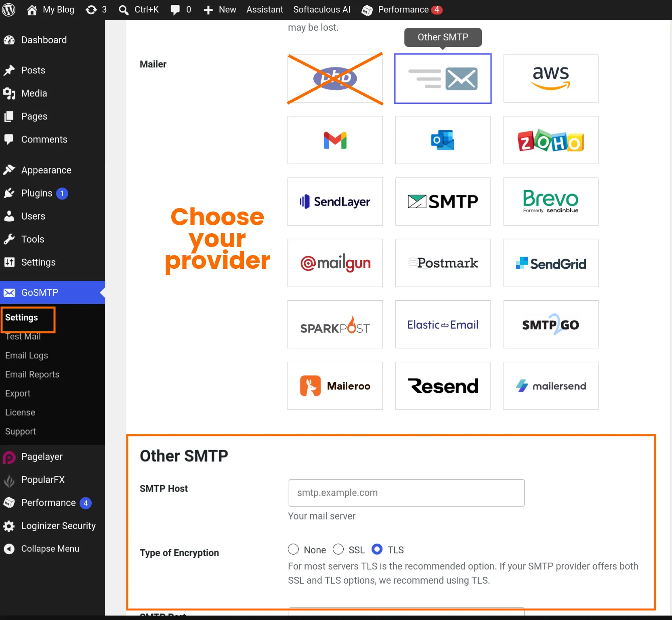Open comments bubble in admin bar
This screenshot has height=620, width=672.
(181, 10)
